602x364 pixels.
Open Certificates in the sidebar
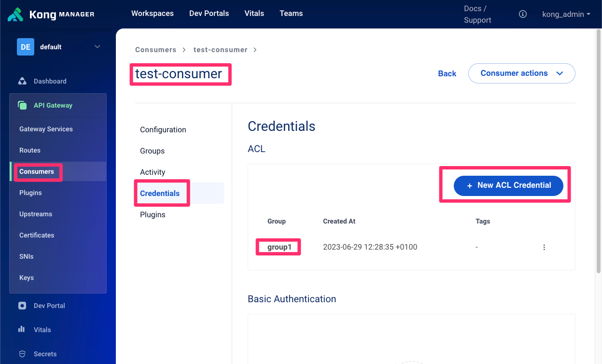tap(37, 235)
